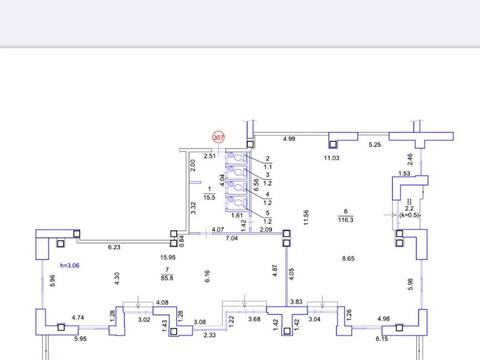Click the 6.15 dimension label
This screenshot has width=480, height=360.
tap(382, 339)
